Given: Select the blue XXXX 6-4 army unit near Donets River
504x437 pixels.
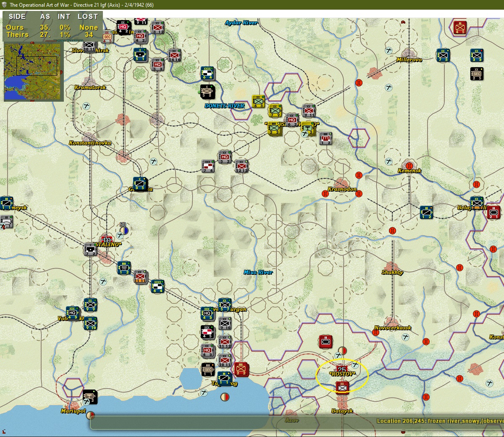Looking at the screenshot, I should tap(208, 73).
